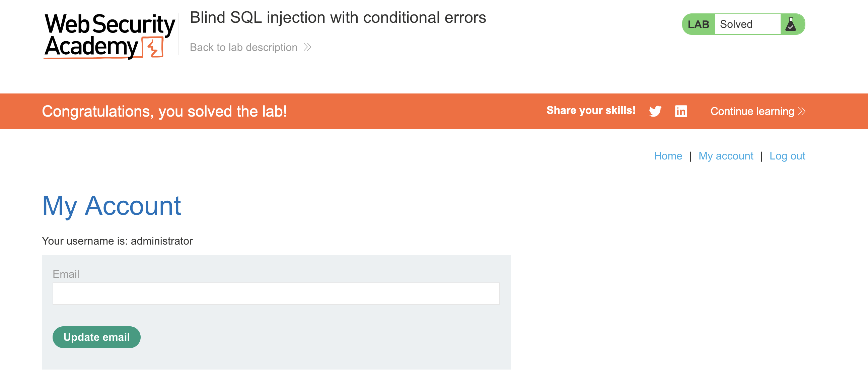The height and width of the screenshot is (392, 868).
Task: Click the Update email button
Action: click(96, 337)
